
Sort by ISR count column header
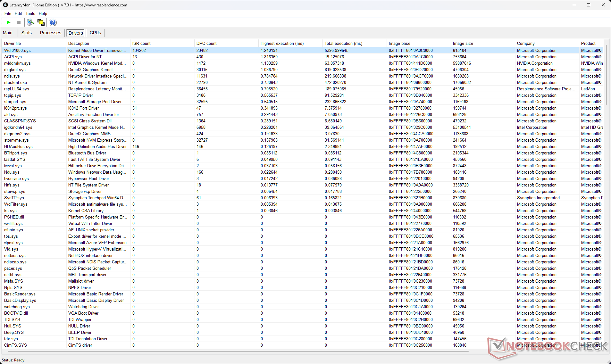point(163,43)
